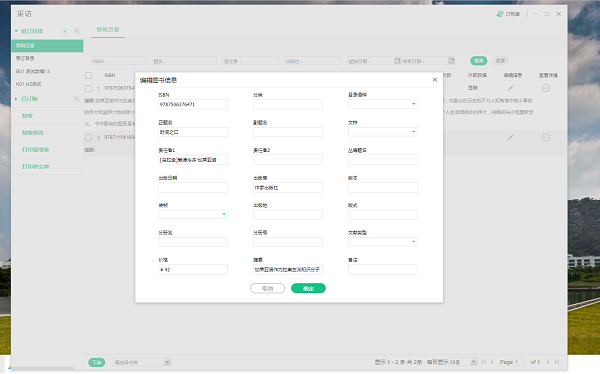Toggle the select-all checkbox in the table header
Viewport: 600px width, 374px height.
88,75
